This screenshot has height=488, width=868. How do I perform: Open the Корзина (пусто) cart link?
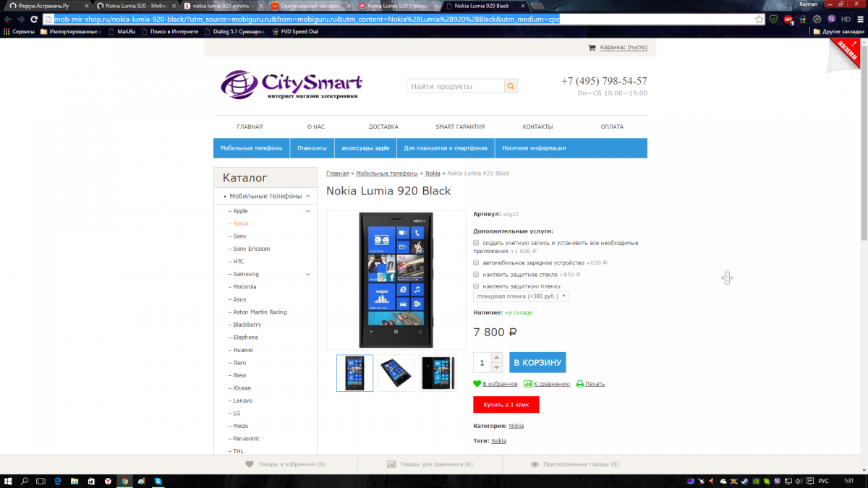pos(624,48)
